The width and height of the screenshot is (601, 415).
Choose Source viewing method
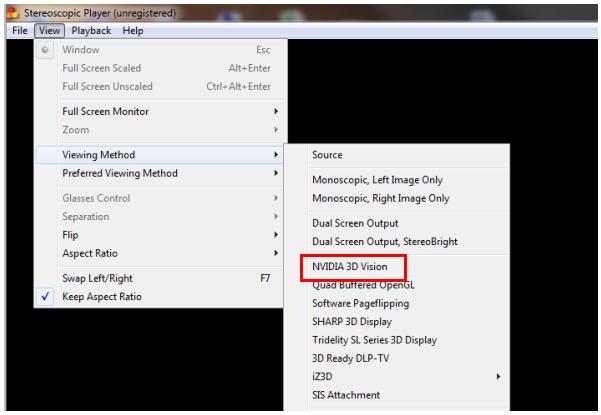coord(328,156)
